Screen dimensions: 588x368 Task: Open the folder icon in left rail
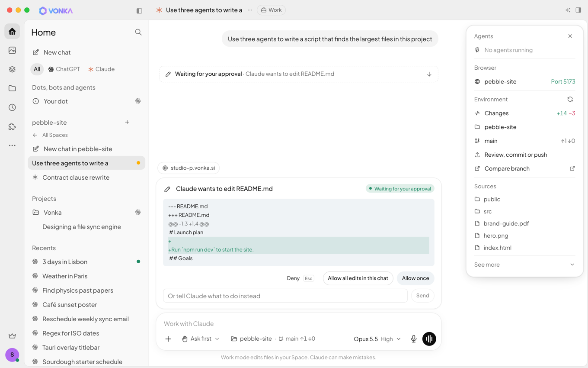coord(12,88)
